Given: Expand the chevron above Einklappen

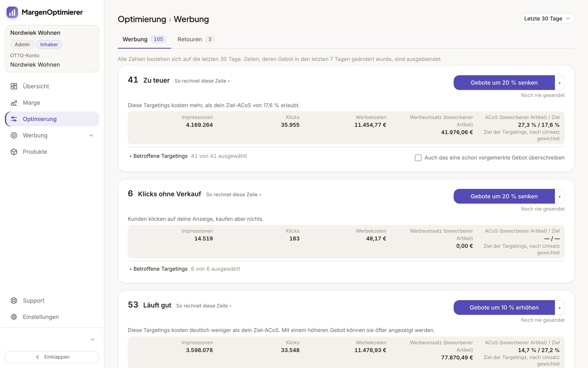Looking at the screenshot, I should click(92, 339).
